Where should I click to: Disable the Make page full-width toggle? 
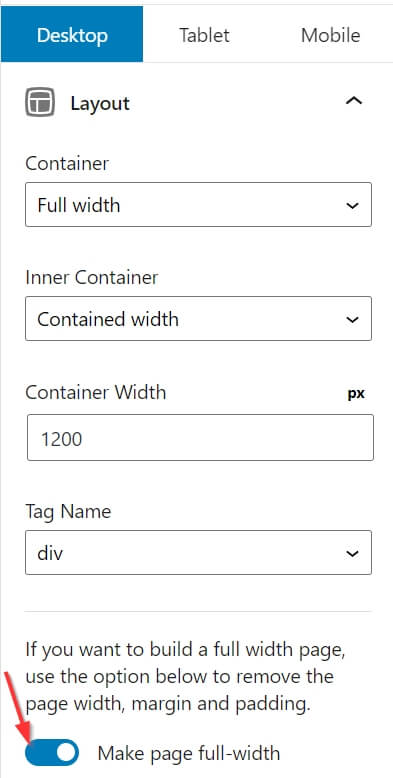coord(52,753)
